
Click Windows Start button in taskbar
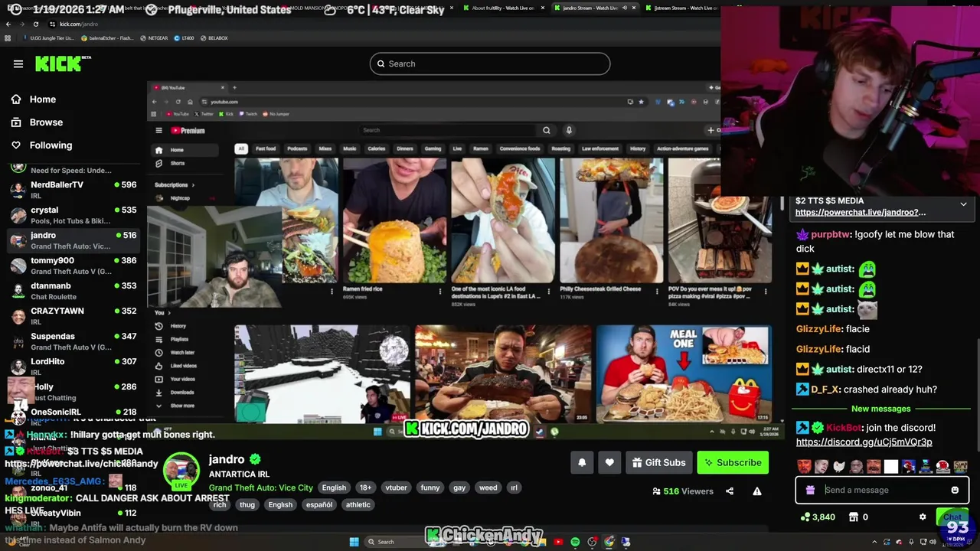[x=354, y=542]
